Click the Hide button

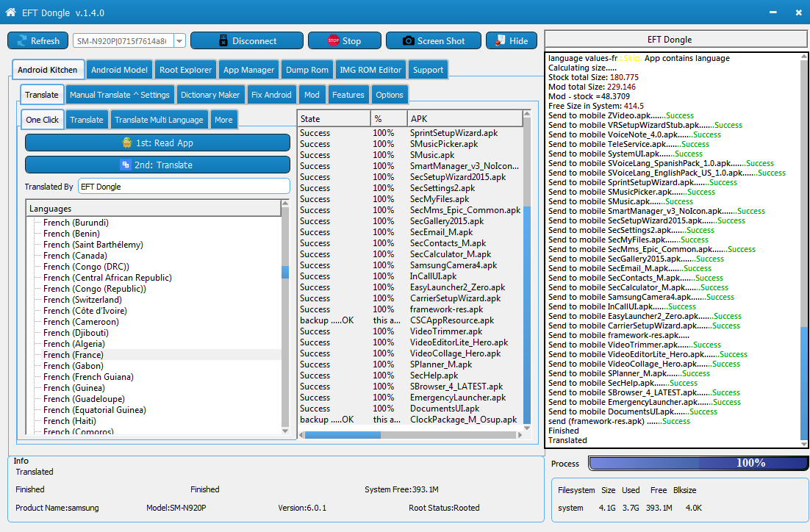(512, 41)
